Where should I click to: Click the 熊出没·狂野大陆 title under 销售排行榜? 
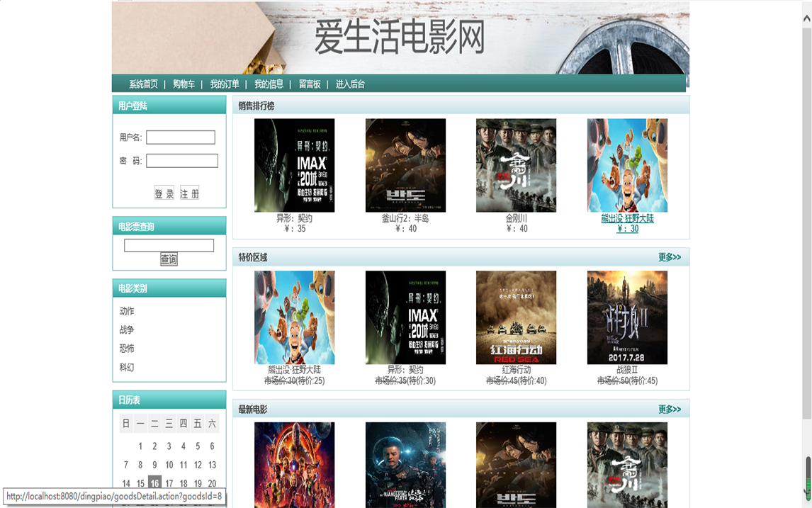point(627,218)
